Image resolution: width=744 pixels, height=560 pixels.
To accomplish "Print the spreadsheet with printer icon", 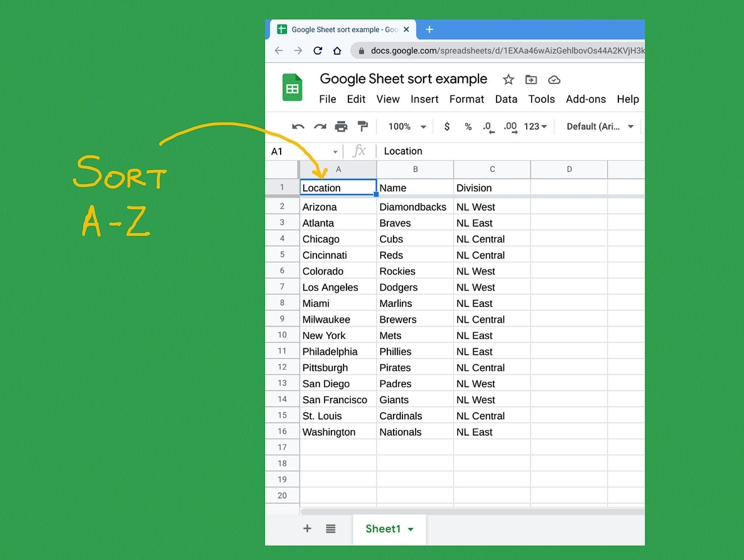I will [341, 127].
